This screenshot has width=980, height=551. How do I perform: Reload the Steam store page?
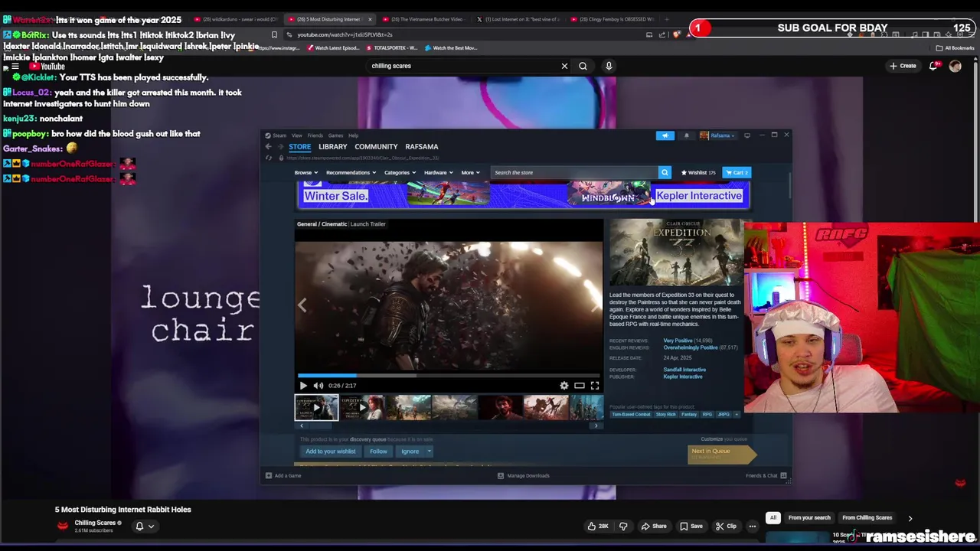pyautogui.click(x=268, y=158)
